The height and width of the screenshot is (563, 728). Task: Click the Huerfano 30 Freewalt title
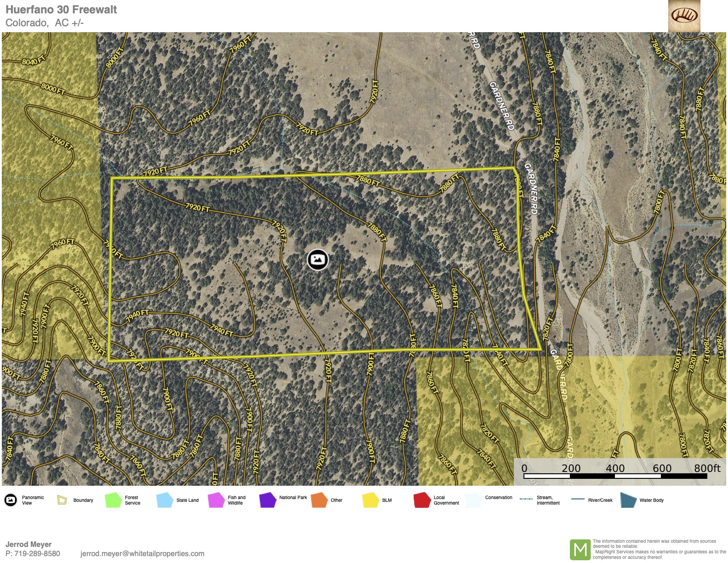coord(61,10)
